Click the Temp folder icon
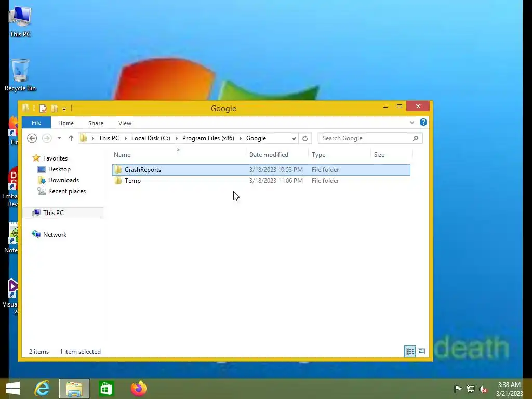 tap(118, 180)
